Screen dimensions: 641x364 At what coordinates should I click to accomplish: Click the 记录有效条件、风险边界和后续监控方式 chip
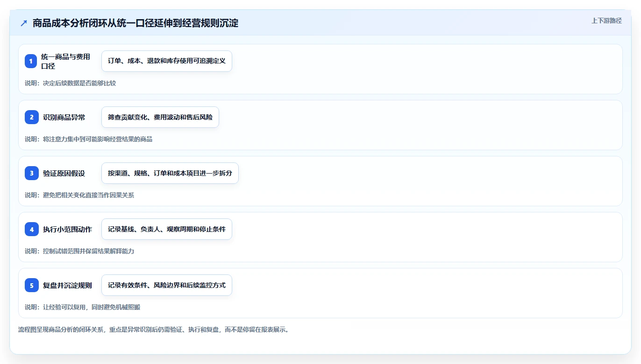(167, 285)
